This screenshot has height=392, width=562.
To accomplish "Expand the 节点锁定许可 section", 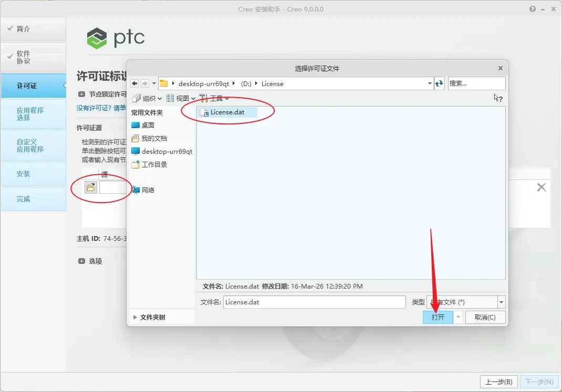I will (x=81, y=94).
